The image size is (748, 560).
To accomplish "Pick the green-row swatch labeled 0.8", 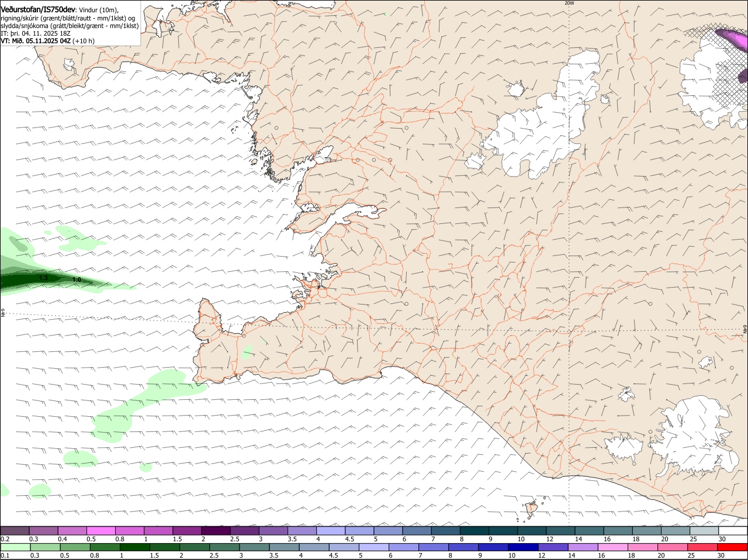I will 104,547.
